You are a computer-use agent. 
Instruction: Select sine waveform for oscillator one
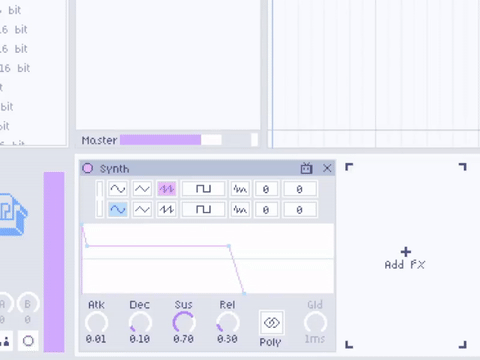117,189
